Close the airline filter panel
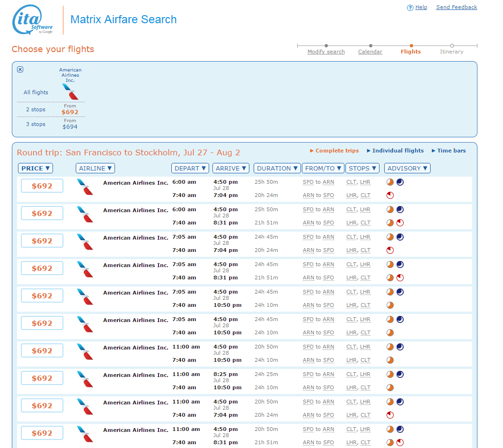The image size is (503, 448). click(20, 69)
